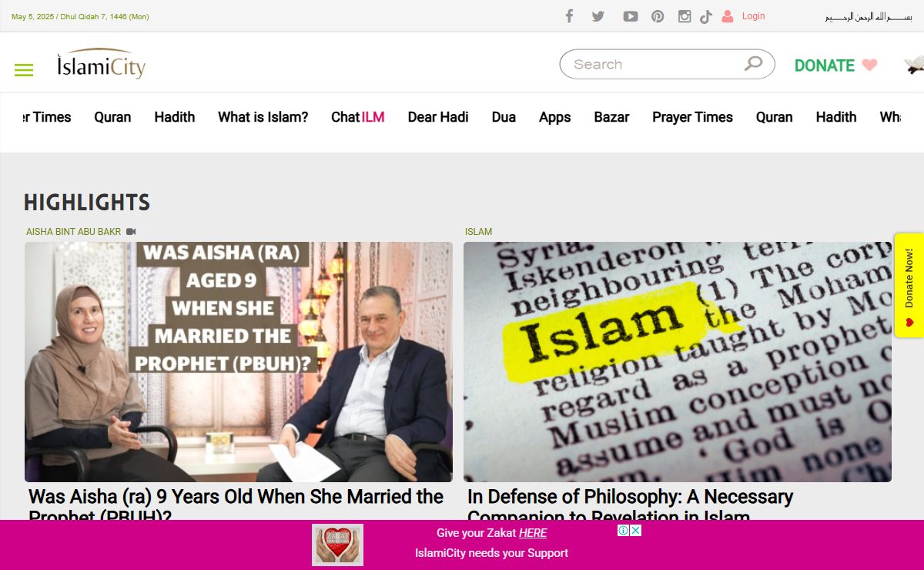This screenshot has width=924, height=570.
Task: Click the HIGHLIGHTS section heading
Action: [87, 203]
